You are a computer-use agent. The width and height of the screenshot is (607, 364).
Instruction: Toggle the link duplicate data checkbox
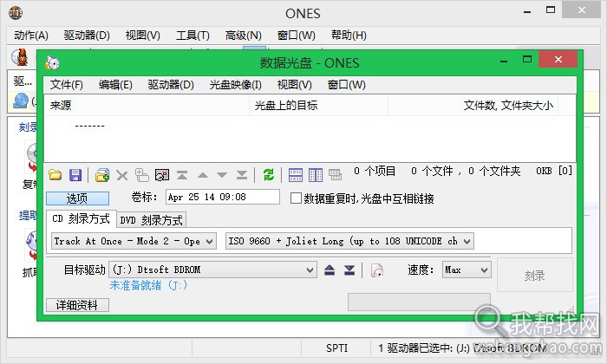pyautogui.click(x=296, y=198)
